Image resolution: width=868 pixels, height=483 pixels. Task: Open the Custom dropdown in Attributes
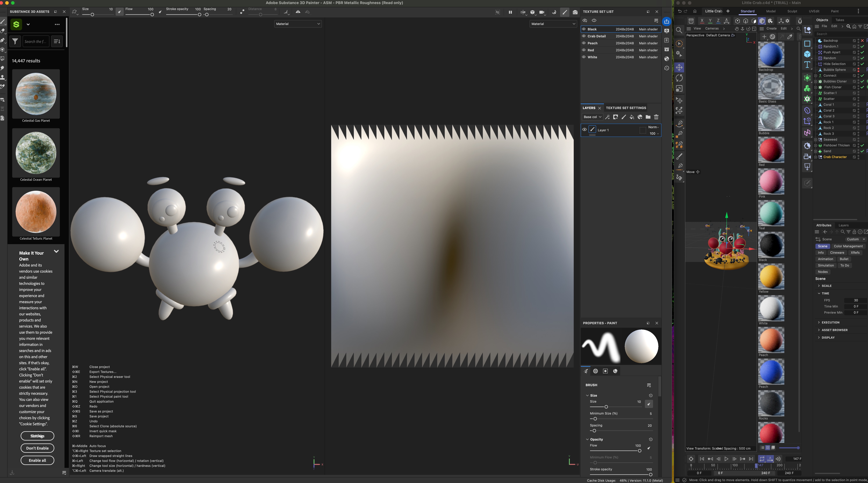[x=856, y=239]
